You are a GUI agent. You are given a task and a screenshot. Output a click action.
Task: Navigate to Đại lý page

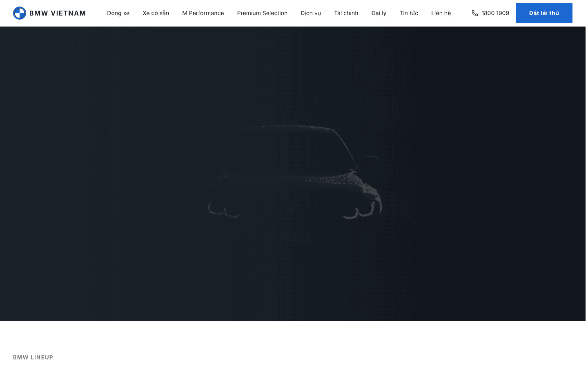click(x=379, y=13)
